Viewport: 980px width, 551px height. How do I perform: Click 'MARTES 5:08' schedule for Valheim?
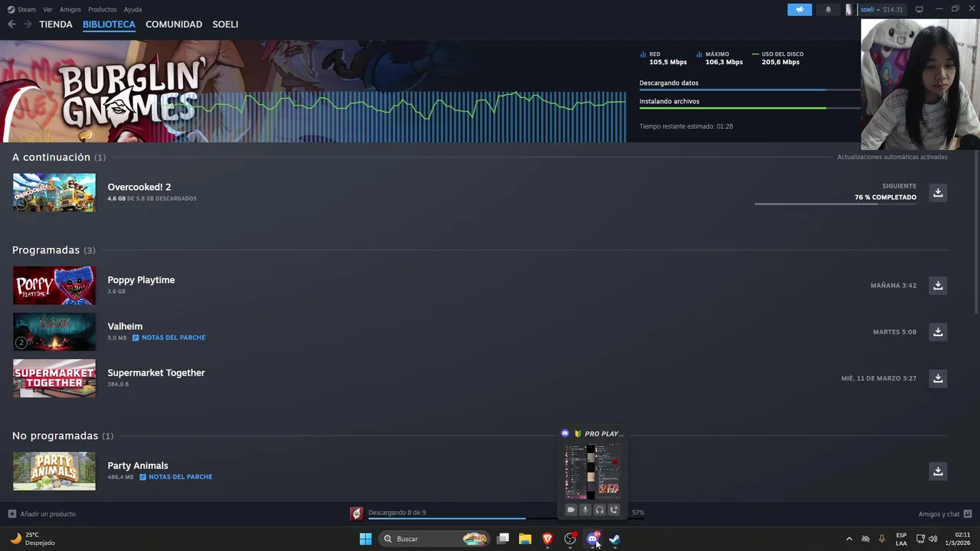pos(894,332)
